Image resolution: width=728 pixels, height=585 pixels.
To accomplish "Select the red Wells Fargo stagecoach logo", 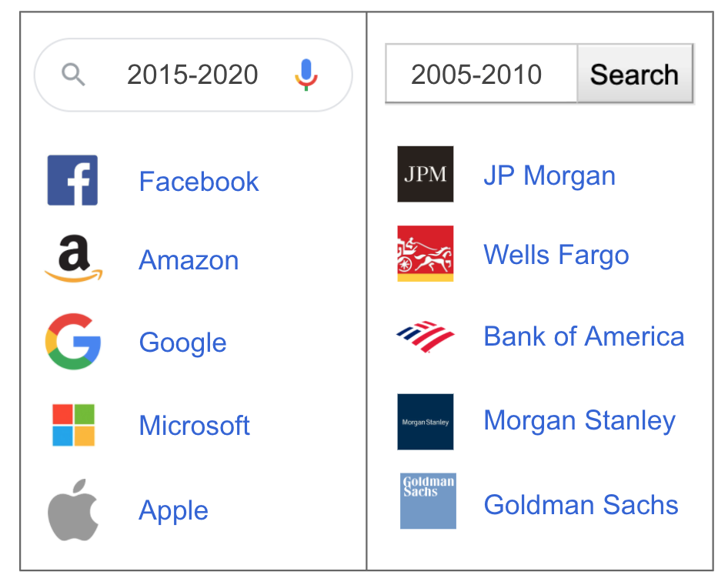I will coord(426,253).
